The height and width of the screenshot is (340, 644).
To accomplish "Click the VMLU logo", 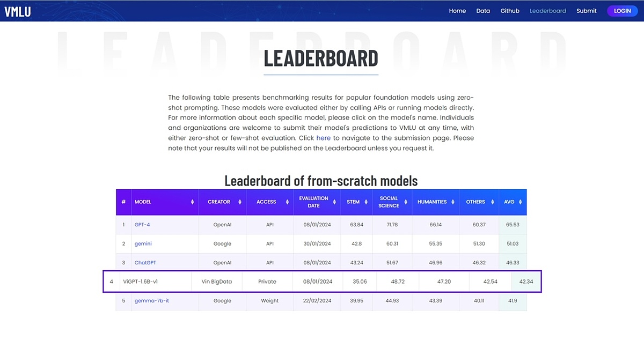I will (18, 11).
